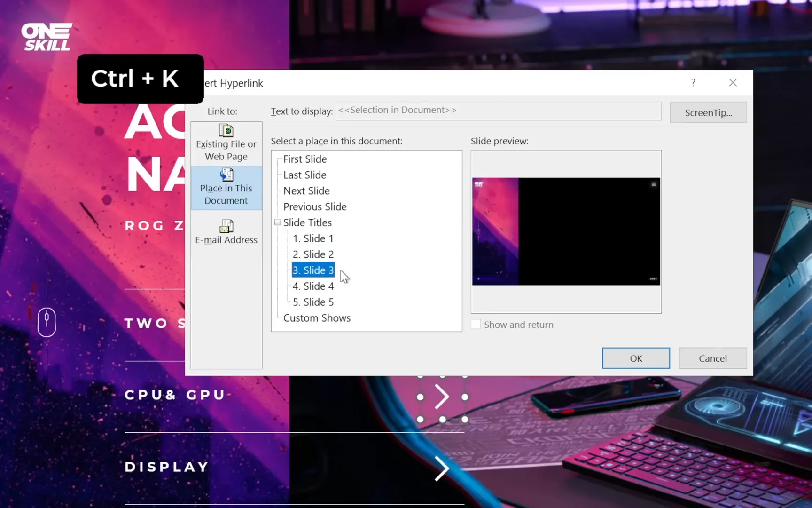This screenshot has height=508, width=812.
Task: Click the help question mark icon
Action: (693, 83)
